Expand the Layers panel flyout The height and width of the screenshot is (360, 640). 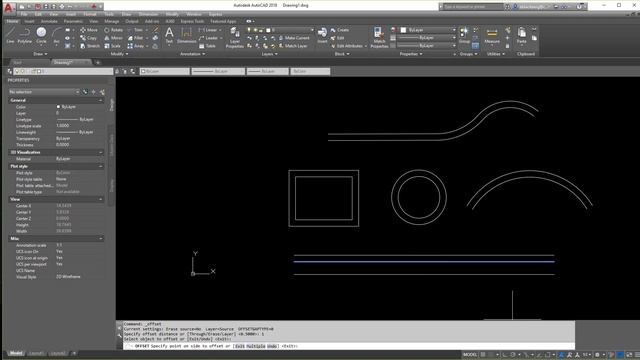pyautogui.click(x=269, y=54)
